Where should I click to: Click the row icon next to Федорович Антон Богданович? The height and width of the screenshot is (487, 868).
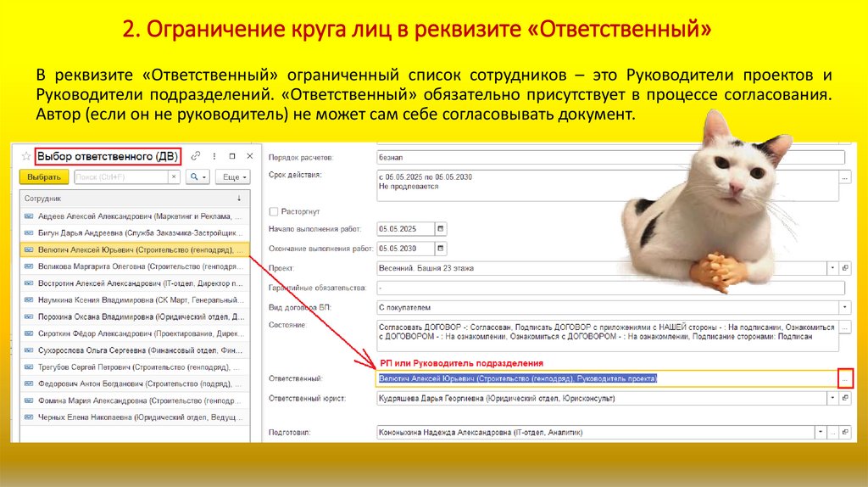(29, 383)
